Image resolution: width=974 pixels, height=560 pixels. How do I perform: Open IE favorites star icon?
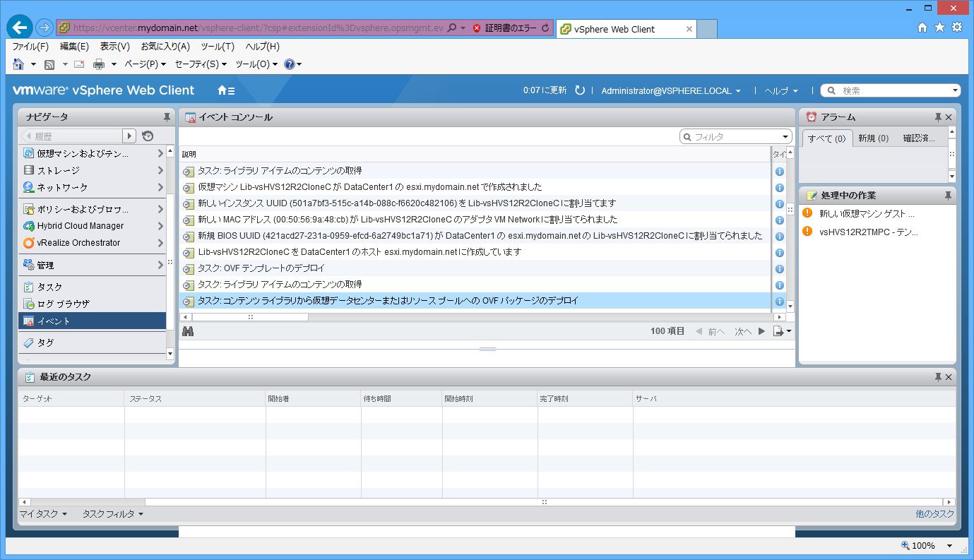pos(939,28)
